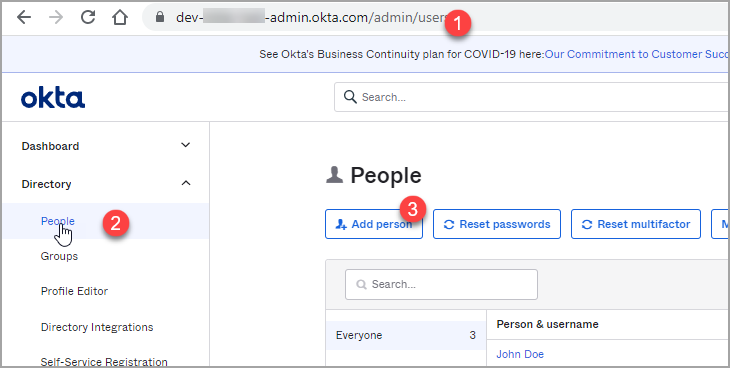The image size is (730, 368).
Task: Open the Our Commitment to Customer Success link
Action: 636,54
